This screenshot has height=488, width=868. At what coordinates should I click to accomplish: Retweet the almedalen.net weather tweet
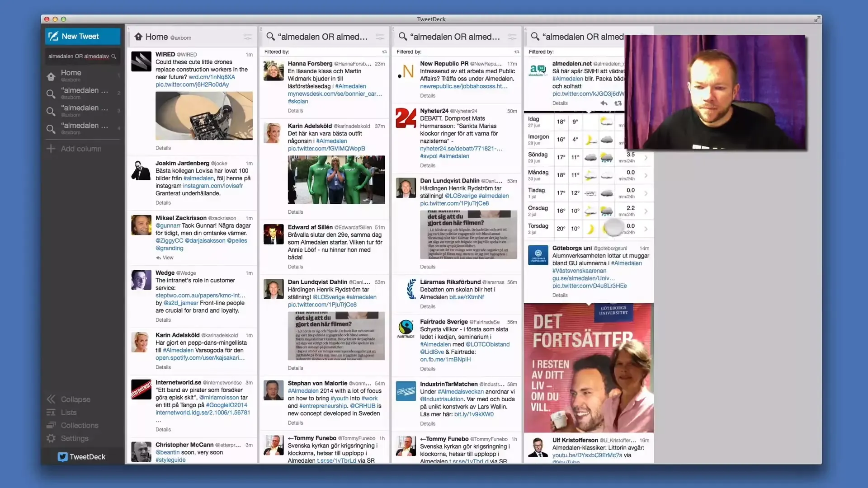coord(618,103)
